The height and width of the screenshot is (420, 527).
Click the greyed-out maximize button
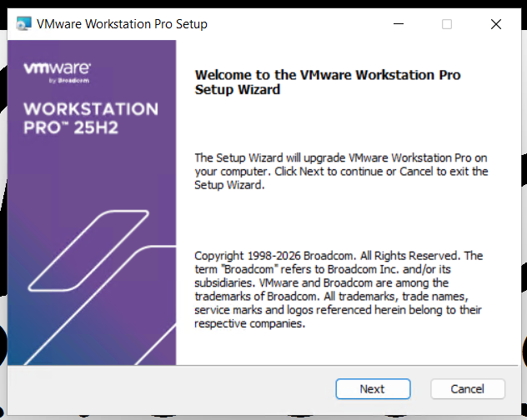447,24
